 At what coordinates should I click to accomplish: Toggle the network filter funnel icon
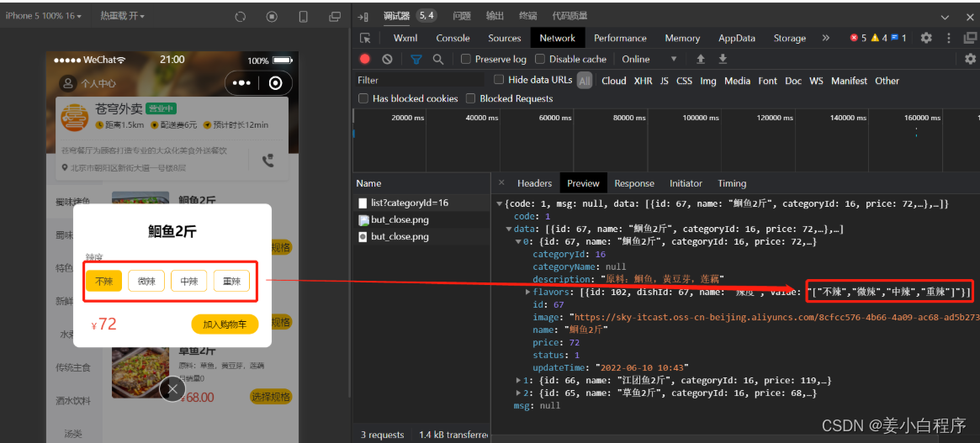[416, 59]
